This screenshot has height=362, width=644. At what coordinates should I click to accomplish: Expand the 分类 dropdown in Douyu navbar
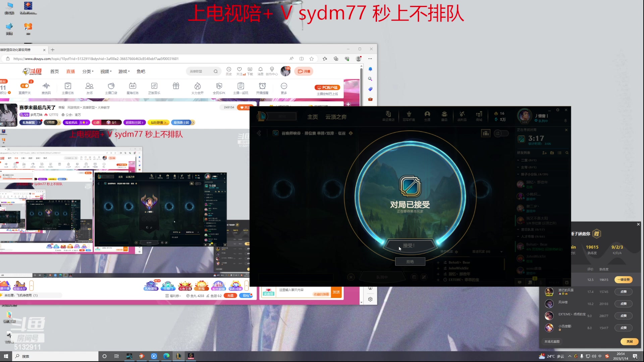[x=88, y=71]
